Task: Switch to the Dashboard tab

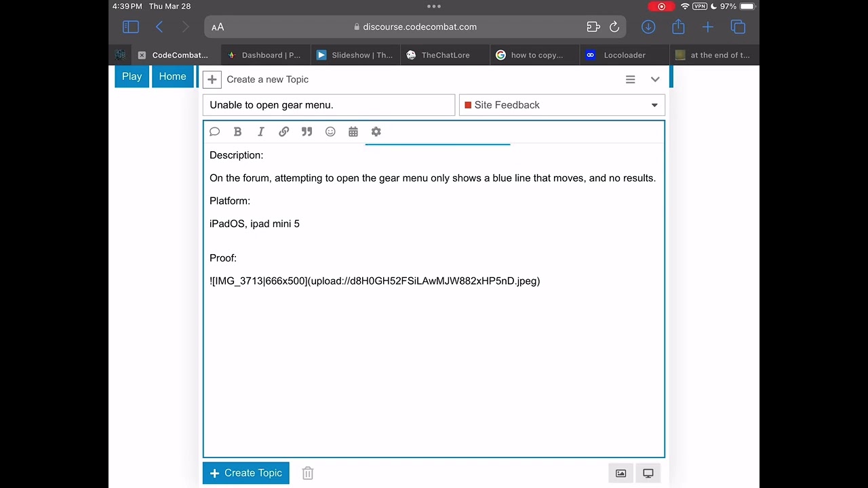Action: 266,56
